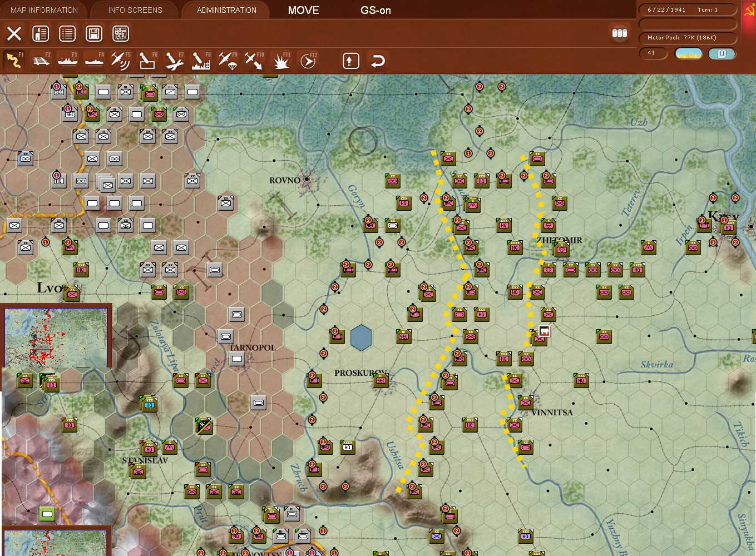Save game with the floppy disk icon

click(94, 34)
